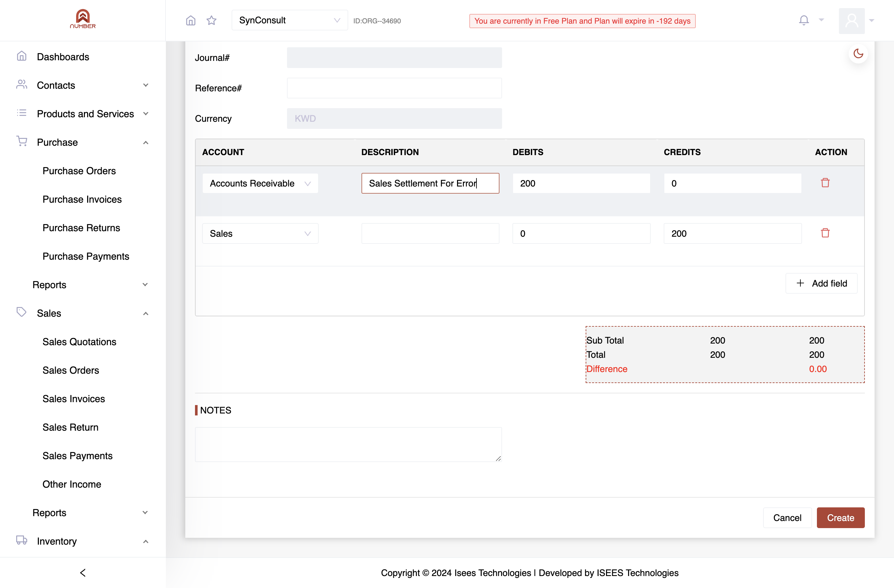Click the Create button
Viewport: 894px width, 588px height.
pyautogui.click(x=841, y=517)
